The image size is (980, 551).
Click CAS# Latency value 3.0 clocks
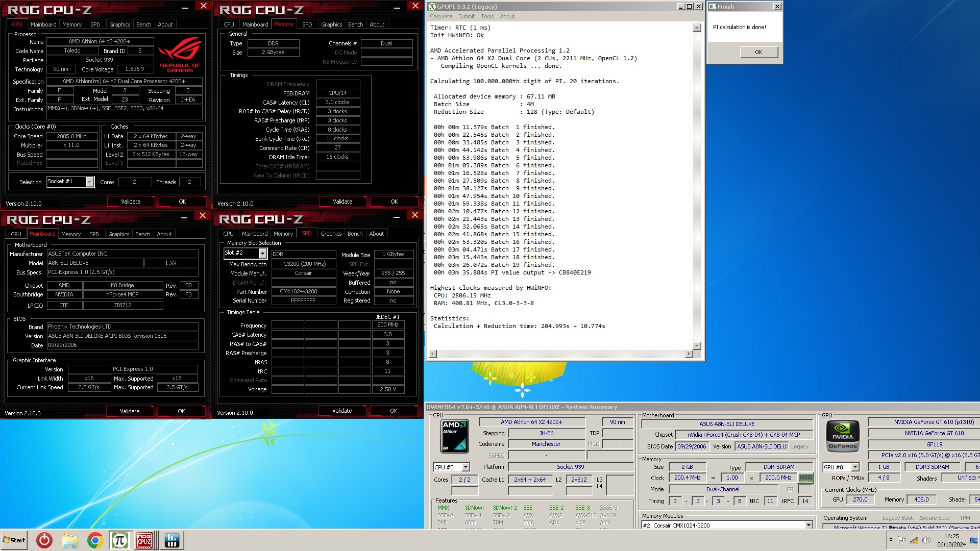coord(337,102)
